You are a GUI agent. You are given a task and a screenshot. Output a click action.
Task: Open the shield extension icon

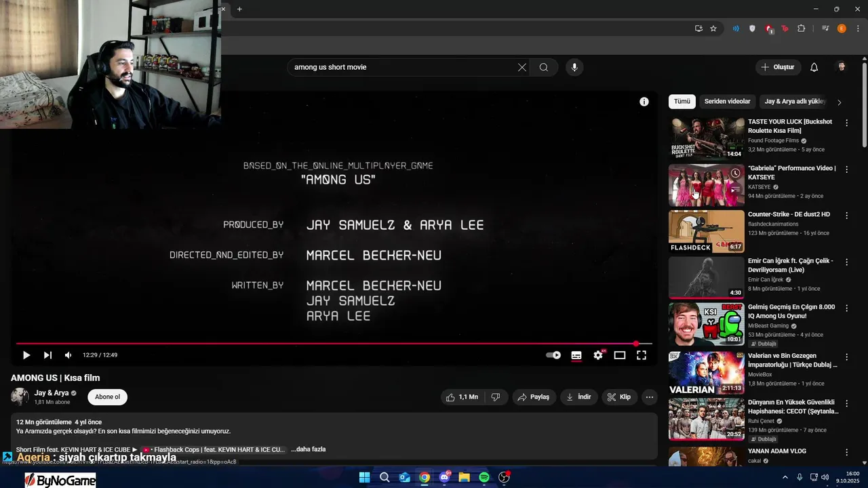point(752,28)
